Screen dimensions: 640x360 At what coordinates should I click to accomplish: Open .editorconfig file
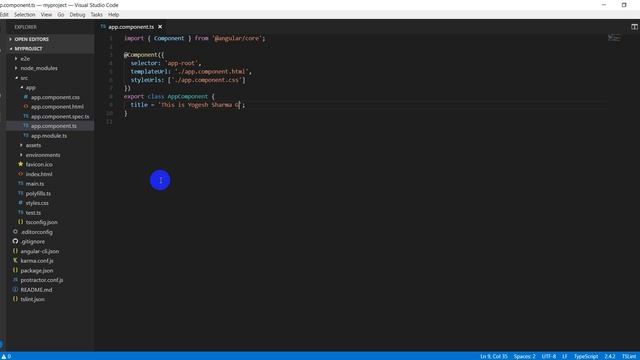(36, 232)
